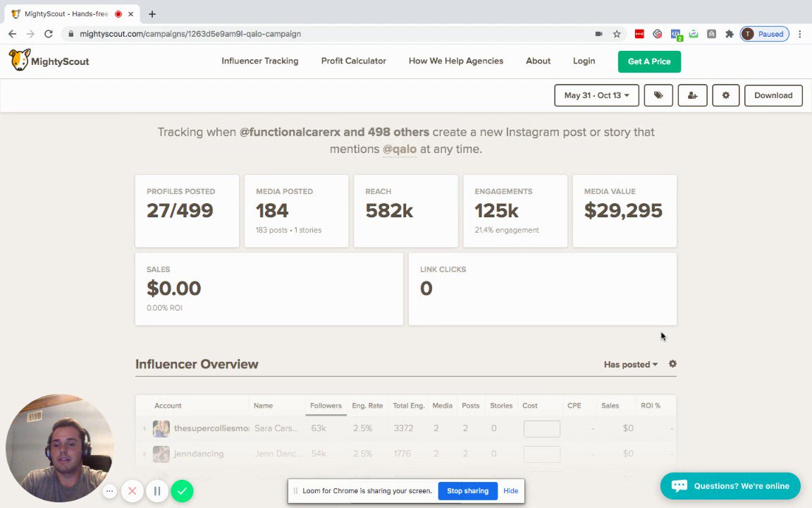Click the Account column header
The width and height of the screenshot is (812, 508).
168,406
